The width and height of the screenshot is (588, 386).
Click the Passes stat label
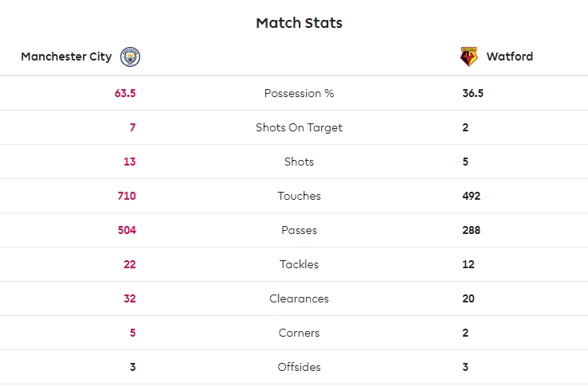pyautogui.click(x=299, y=230)
